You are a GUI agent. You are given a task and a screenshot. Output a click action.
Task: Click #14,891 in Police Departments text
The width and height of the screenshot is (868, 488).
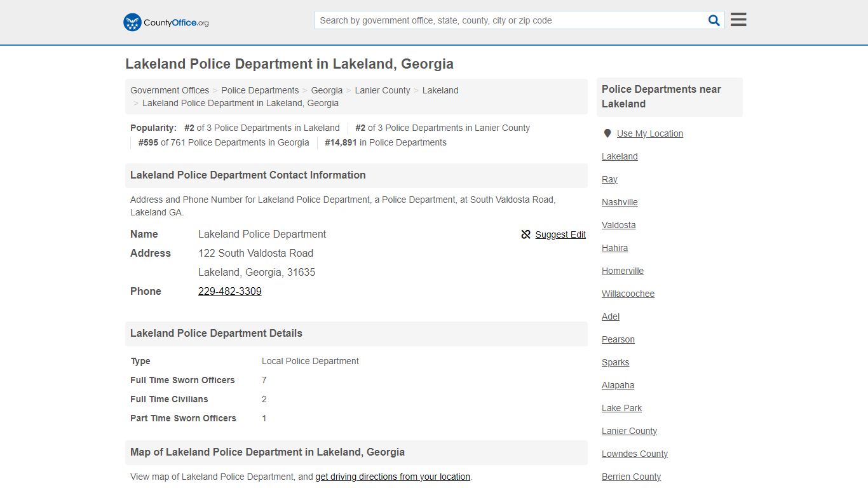[386, 142]
